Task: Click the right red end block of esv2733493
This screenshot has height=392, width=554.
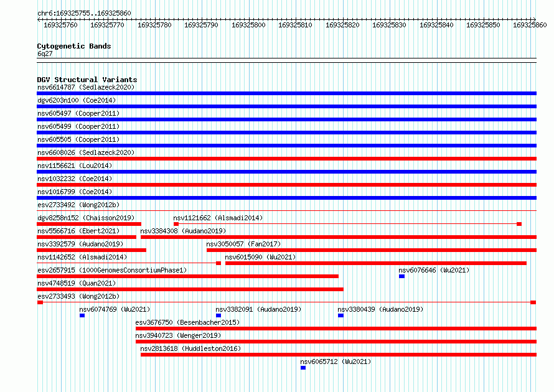Action: (x=533, y=302)
